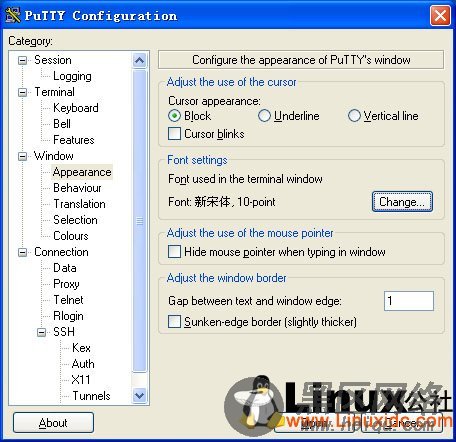Collapse the Connection tree node
456x442 pixels.
(x=22, y=252)
